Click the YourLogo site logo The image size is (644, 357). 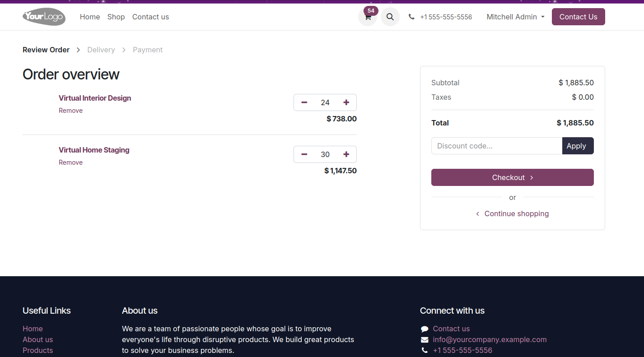[x=44, y=17]
